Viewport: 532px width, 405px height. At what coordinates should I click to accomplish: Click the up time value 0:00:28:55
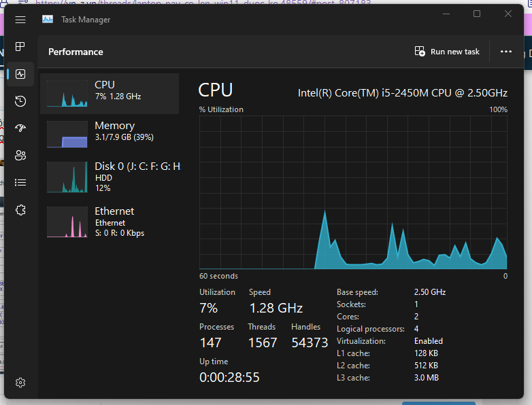(x=229, y=377)
